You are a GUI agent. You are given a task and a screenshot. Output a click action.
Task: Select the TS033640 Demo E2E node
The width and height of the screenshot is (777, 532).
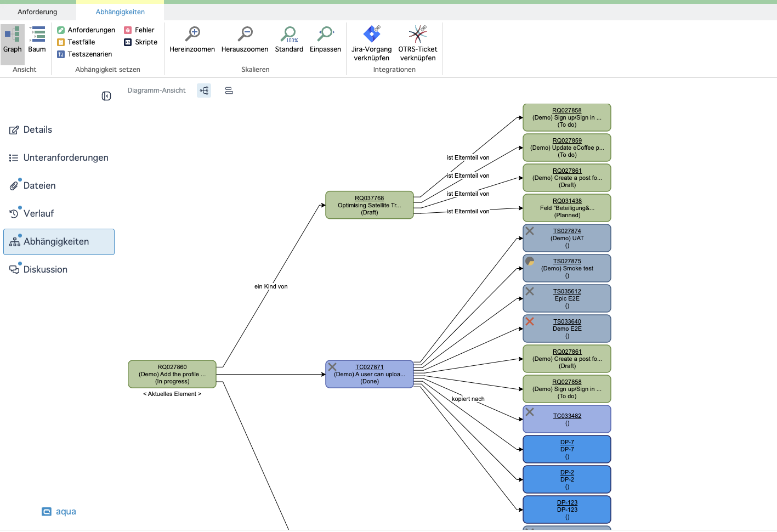click(x=566, y=329)
